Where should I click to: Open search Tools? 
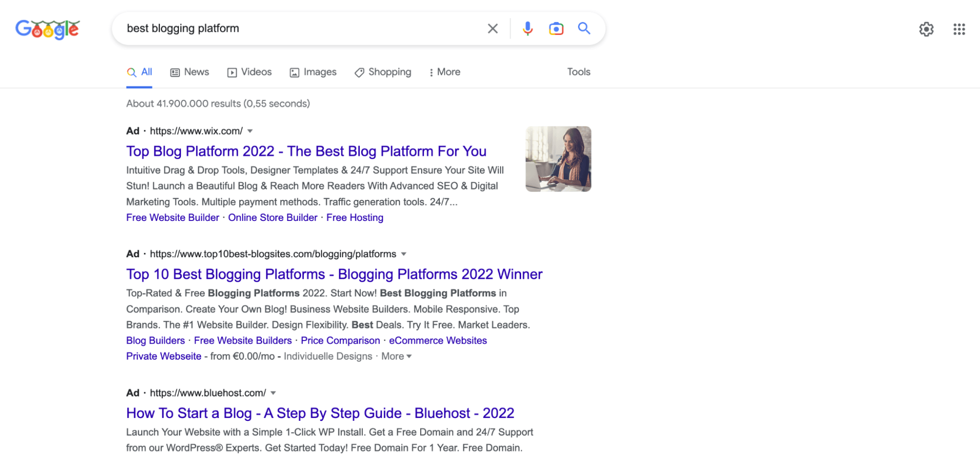[x=578, y=72]
